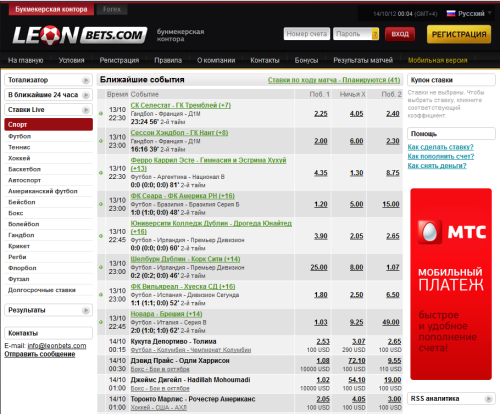The height and width of the screenshot is (414, 500).
Task: Click the Отправить сообщение link
Action: coord(40,354)
